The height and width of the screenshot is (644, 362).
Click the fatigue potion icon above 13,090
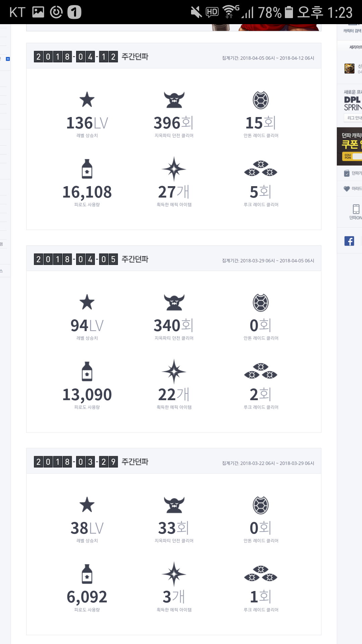tap(87, 371)
